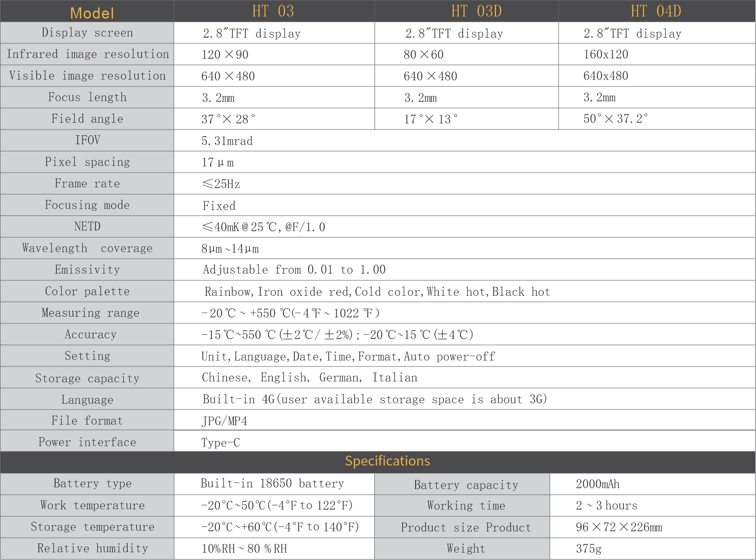Click the Model header cell
The image size is (756, 560).
[92, 13]
